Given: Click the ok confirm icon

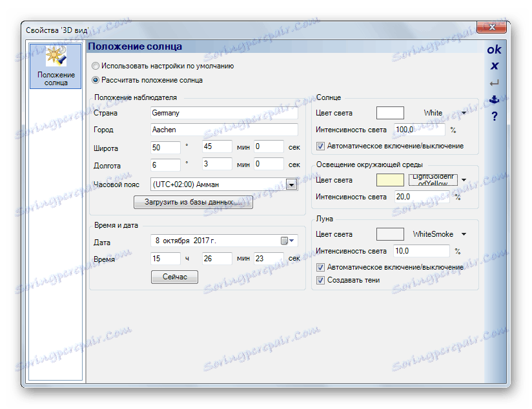Looking at the screenshot, I should coord(494,50).
